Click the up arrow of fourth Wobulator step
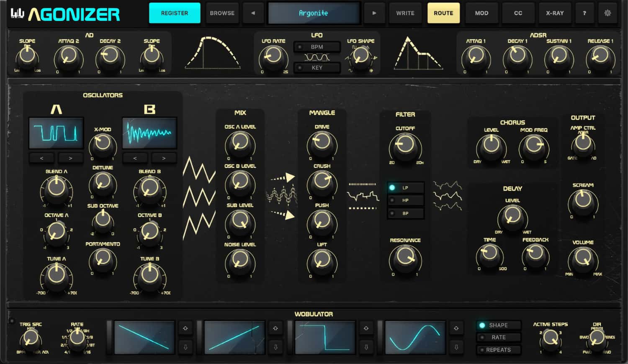The width and height of the screenshot is (628, 364). tap(456, 328)
